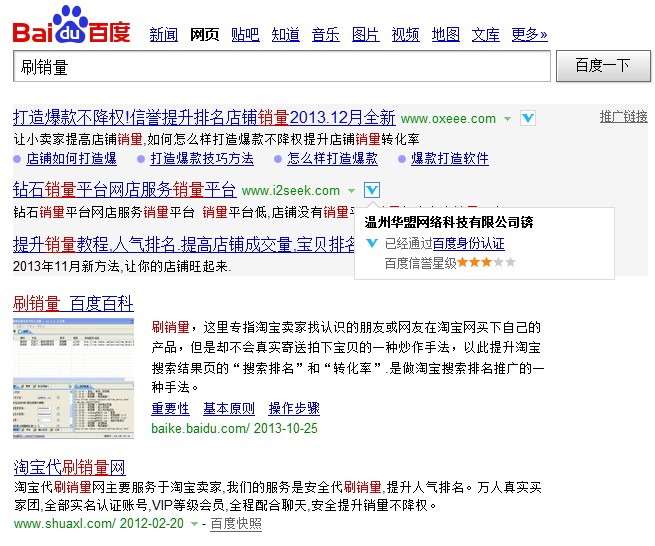
Task: Open the 基本原则 section link
Action: click(229, 408)
